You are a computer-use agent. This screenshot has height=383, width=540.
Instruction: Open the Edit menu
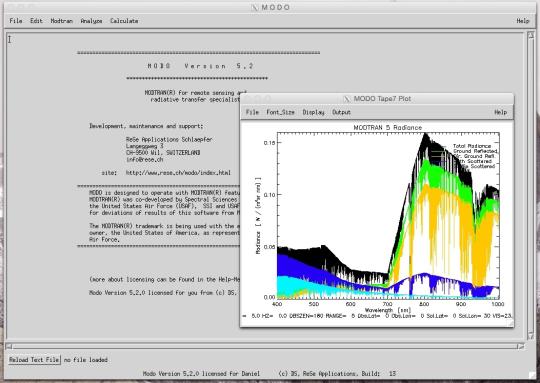[x=36, y=21]
